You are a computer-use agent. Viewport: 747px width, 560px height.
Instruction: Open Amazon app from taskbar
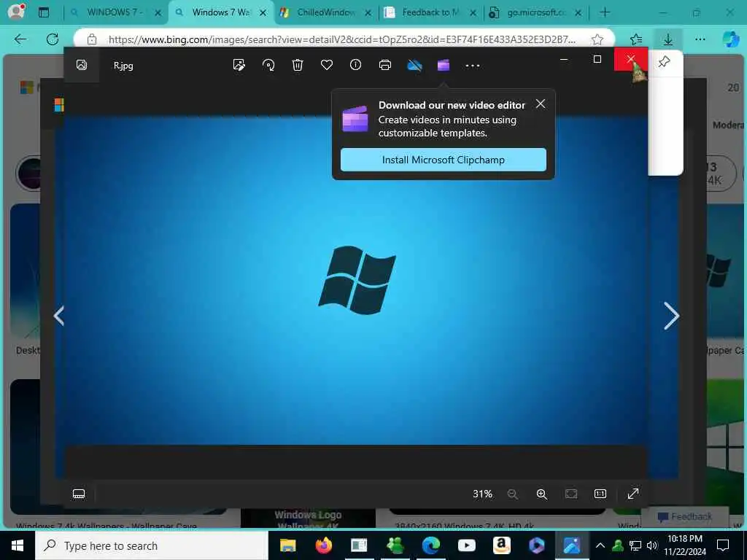502,545
